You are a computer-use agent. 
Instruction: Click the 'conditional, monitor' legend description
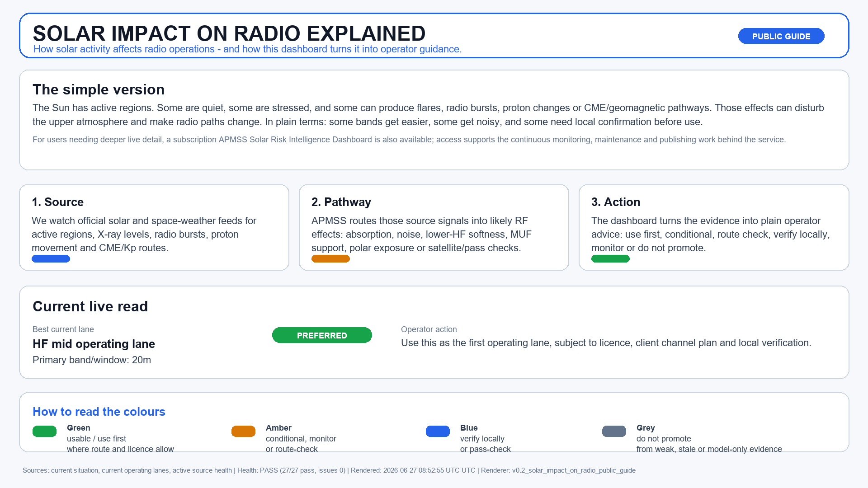[x=301, y=439]
